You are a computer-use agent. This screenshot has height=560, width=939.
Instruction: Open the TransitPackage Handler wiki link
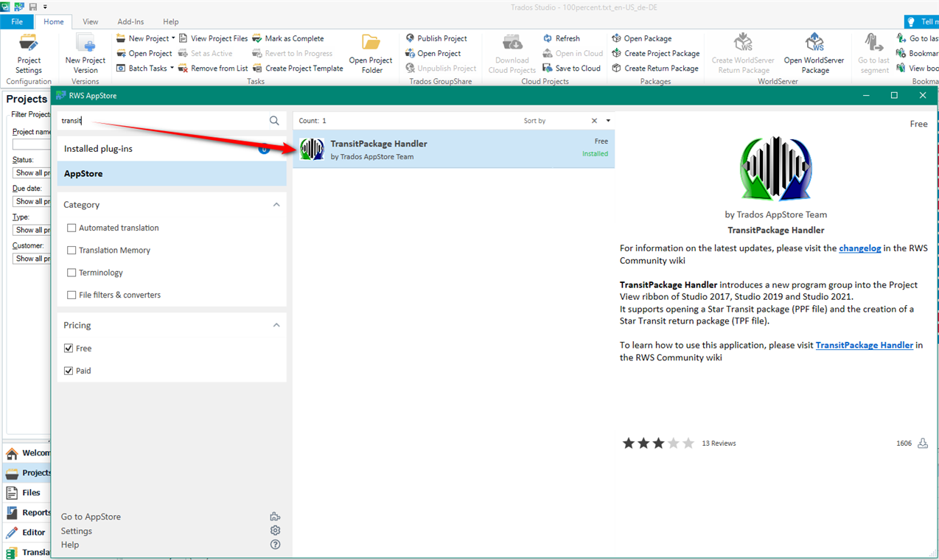[x=865, y=345]
